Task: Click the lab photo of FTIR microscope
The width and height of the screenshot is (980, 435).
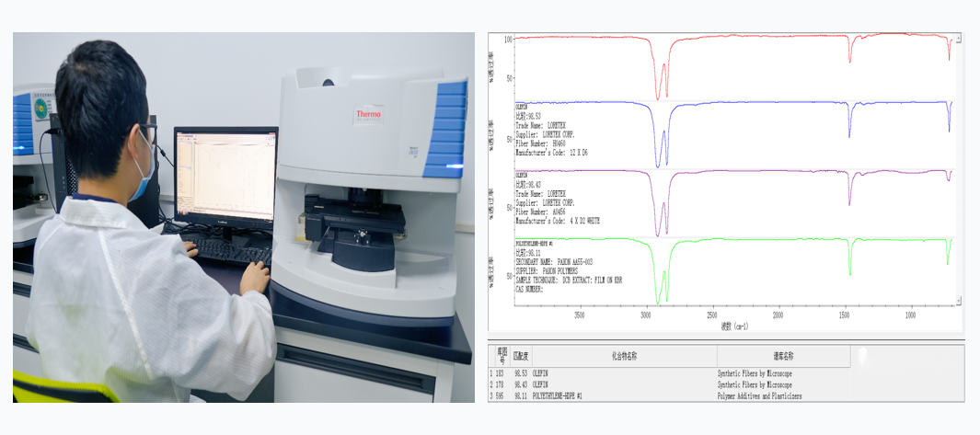Action: pos(243,217)
